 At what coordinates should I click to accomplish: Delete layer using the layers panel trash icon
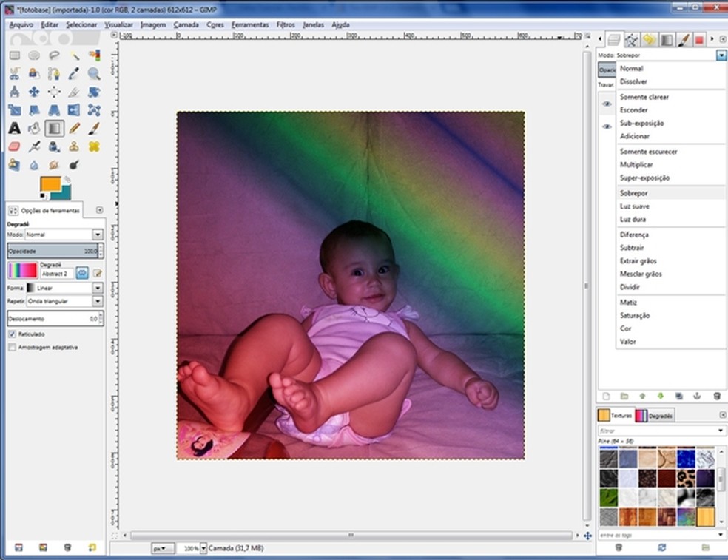[x=716, y=397]
